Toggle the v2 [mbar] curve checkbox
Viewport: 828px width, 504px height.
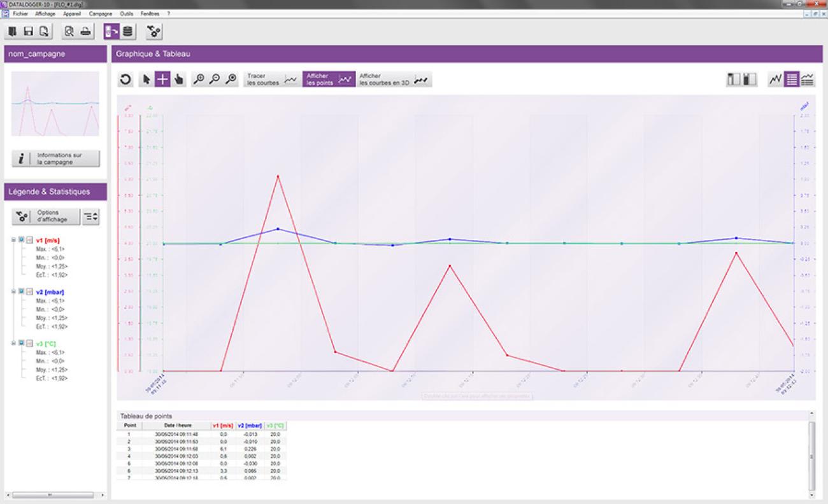[21, 291]
